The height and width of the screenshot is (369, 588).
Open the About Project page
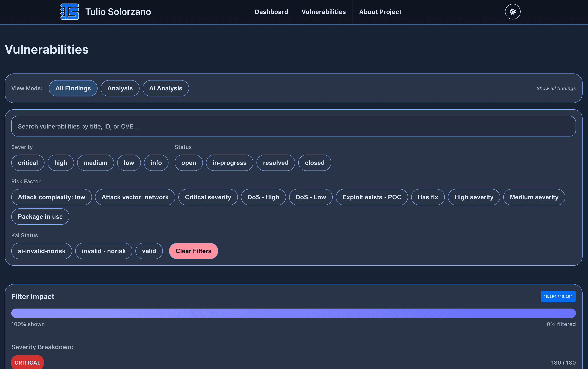pyautogui.click(x=380, y=11)
